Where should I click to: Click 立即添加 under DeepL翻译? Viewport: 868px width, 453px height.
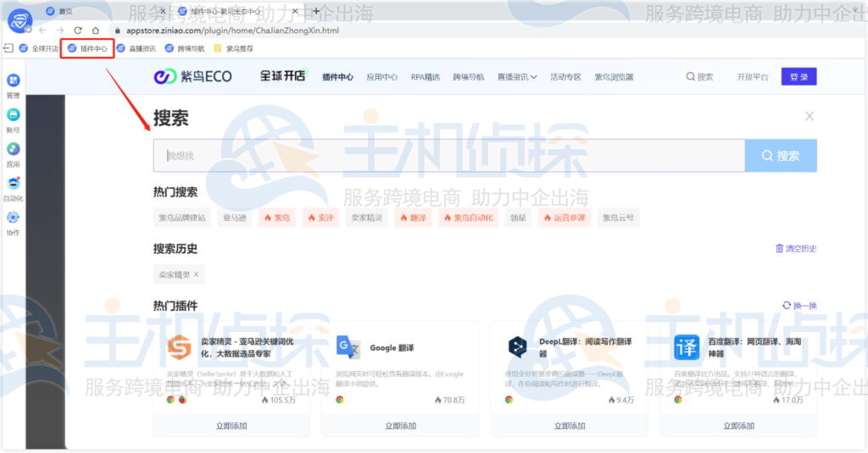point(570,426)
